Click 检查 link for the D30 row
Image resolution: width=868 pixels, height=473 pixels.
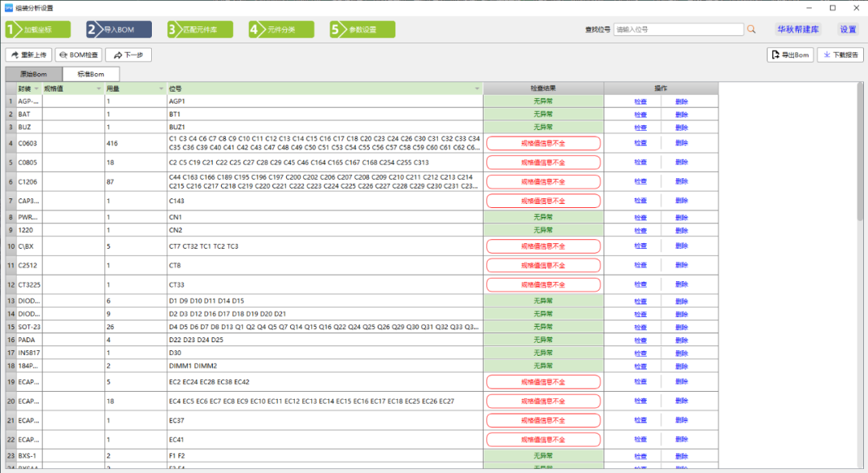(641, 353)
